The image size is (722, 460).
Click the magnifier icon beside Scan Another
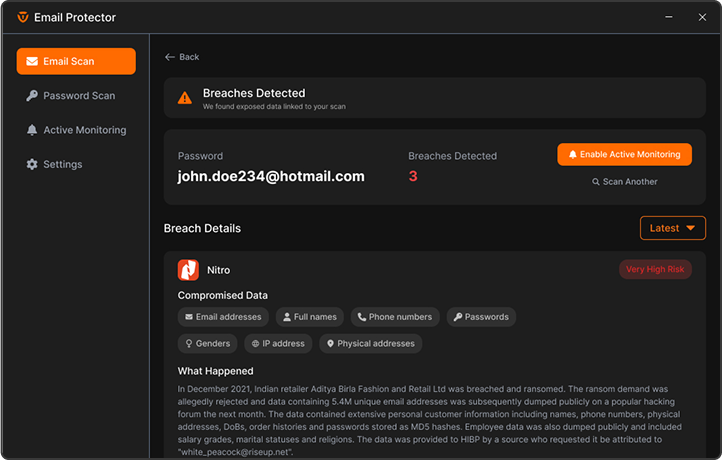pos(596,182)
